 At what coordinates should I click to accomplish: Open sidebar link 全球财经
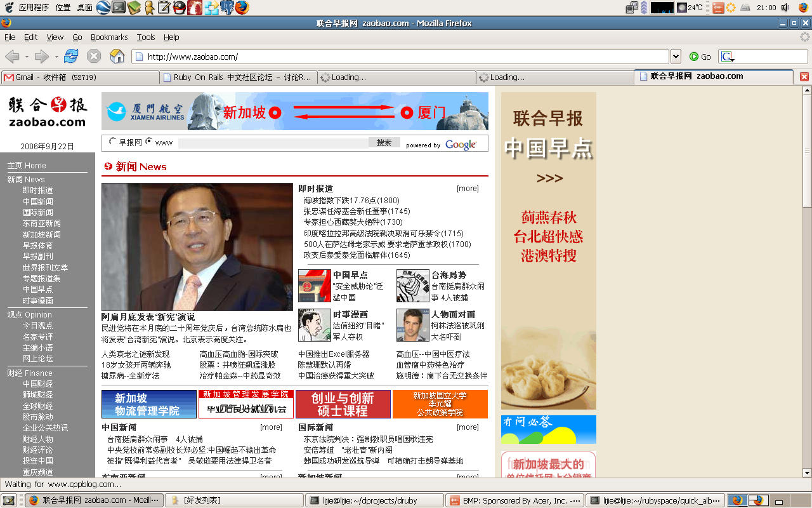tap(38, 406)
